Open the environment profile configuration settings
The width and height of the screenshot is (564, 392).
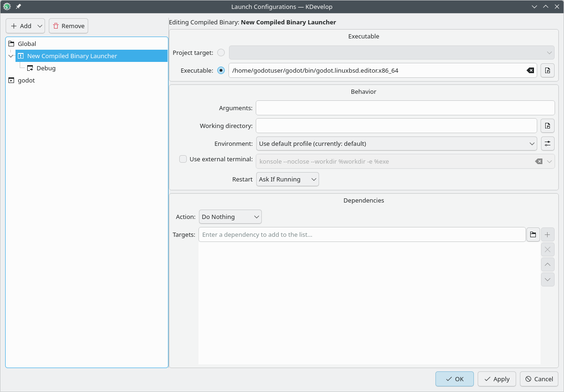click(547, 143)
